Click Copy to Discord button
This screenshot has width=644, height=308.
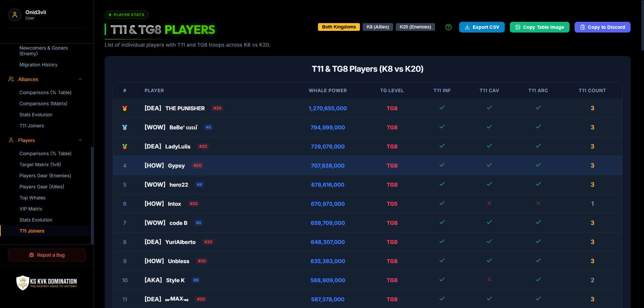[x=602, y=27]
